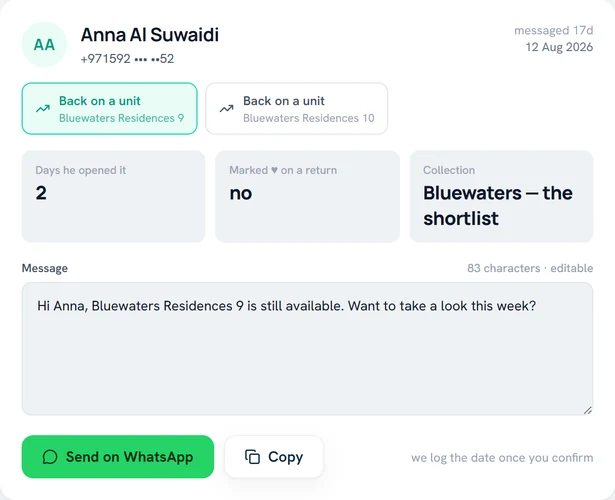Send the message on WhatsApp
The image size is (615, 500).
click(x=118, y=457)
